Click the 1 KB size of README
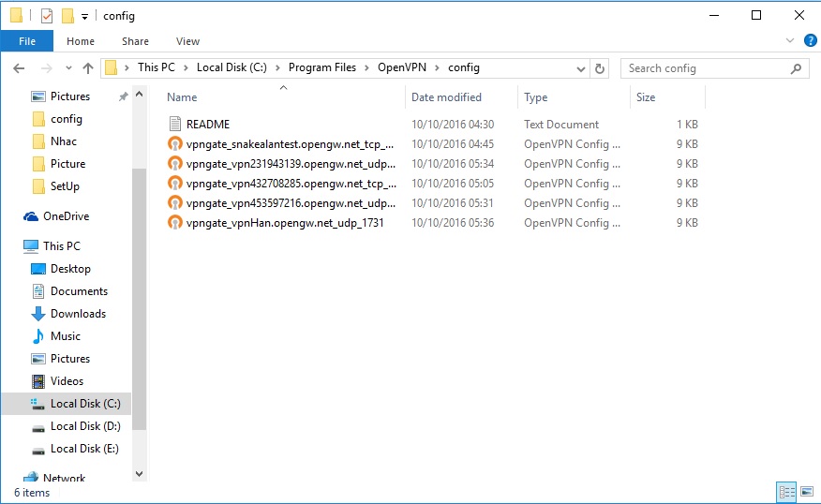This screenshot has width=821, height=504. pyautogui.click(x=687, y=124)
